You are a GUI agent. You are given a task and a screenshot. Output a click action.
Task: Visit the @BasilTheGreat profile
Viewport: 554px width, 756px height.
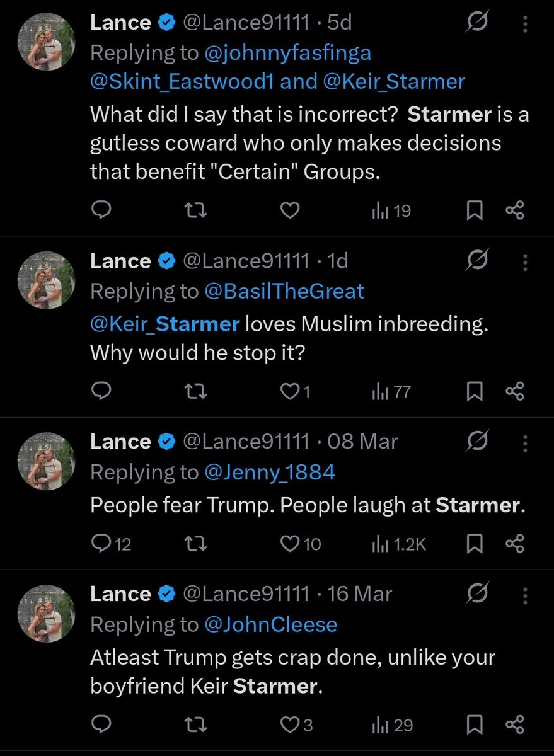click(x=284, y=291)
